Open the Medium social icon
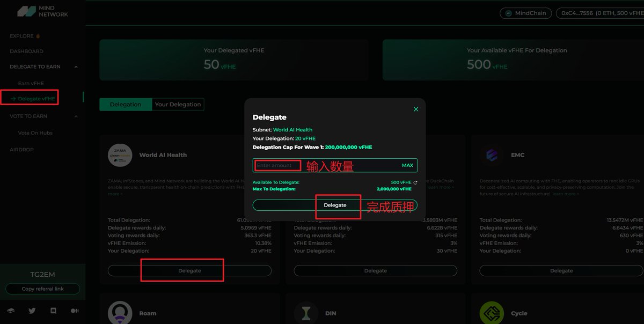The image size is (644, 324). point(75,311)
